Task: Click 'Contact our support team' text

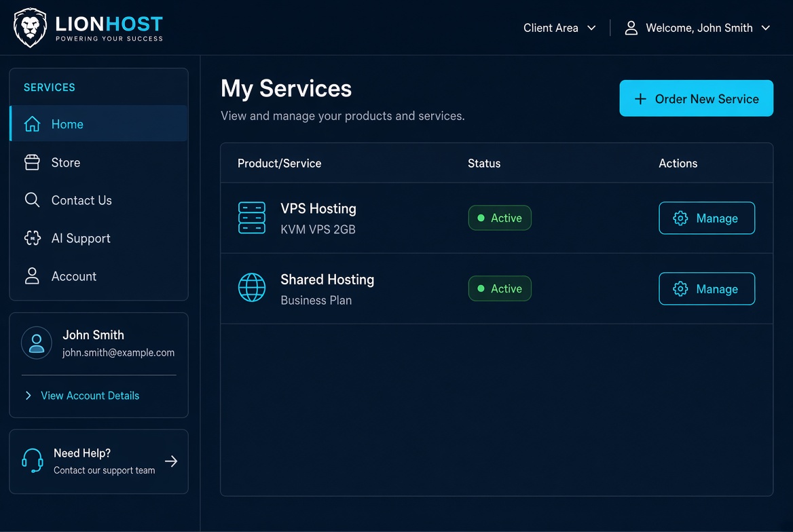Action: [x=104, y=470]
